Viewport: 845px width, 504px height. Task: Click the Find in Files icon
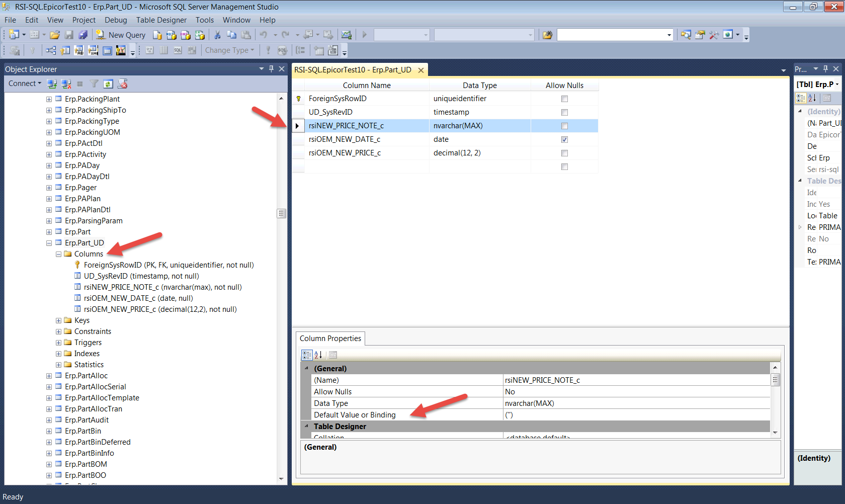coord(547,35)
